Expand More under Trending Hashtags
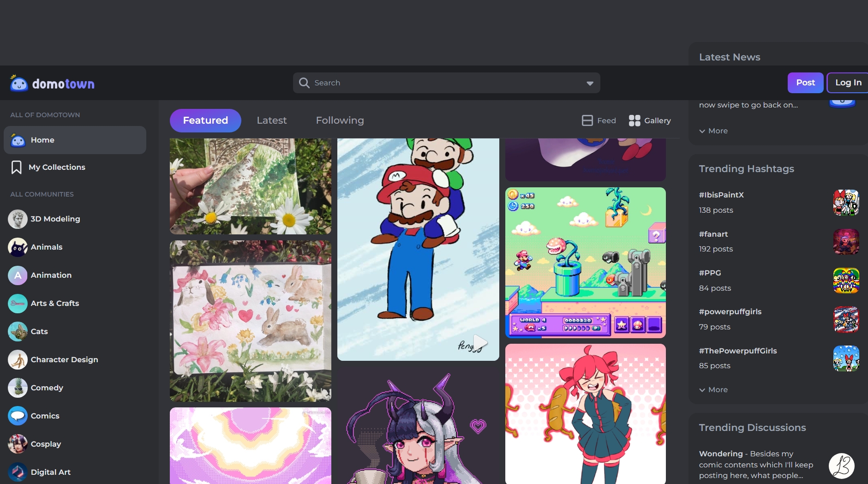This screenshot has height=484, width=868. coord(713,390)
